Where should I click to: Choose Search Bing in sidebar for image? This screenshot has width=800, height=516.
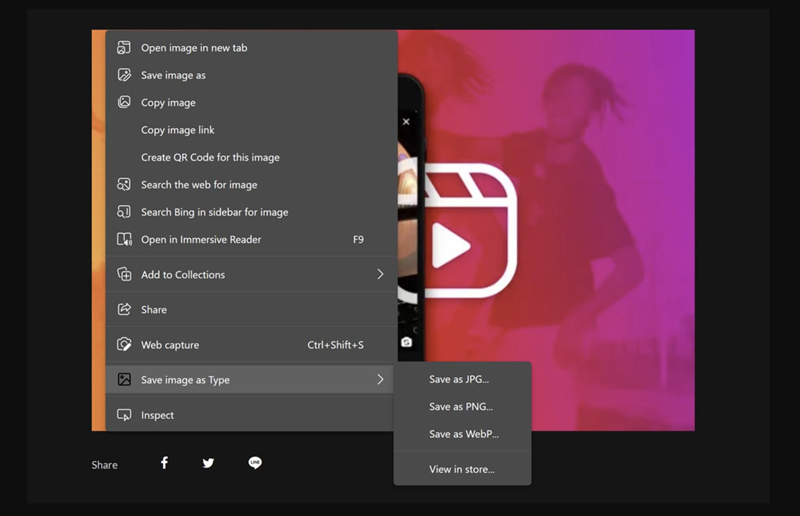[214, 212]
